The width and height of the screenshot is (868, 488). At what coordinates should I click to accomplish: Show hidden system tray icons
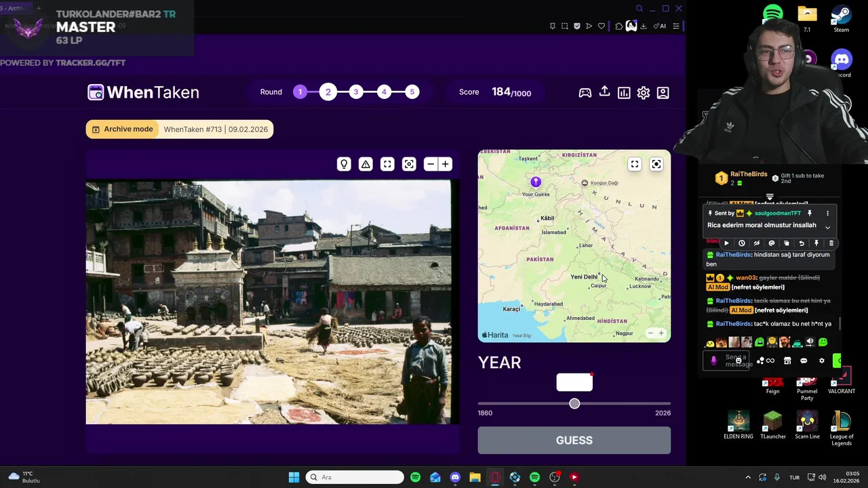pyautogui.click(x=748, y=477)
